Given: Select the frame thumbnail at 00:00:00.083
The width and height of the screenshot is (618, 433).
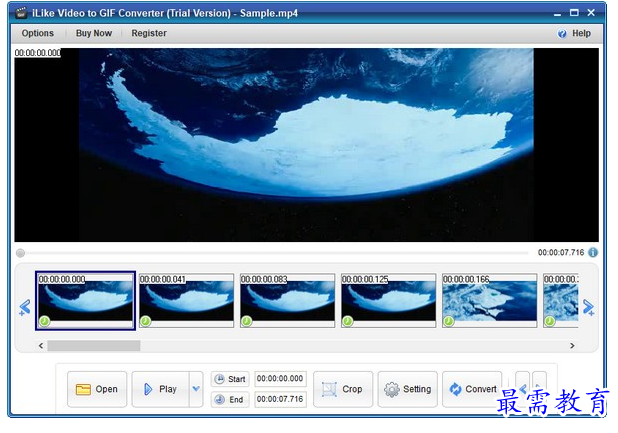Looking at the screenshot, I should pos(287,301).
